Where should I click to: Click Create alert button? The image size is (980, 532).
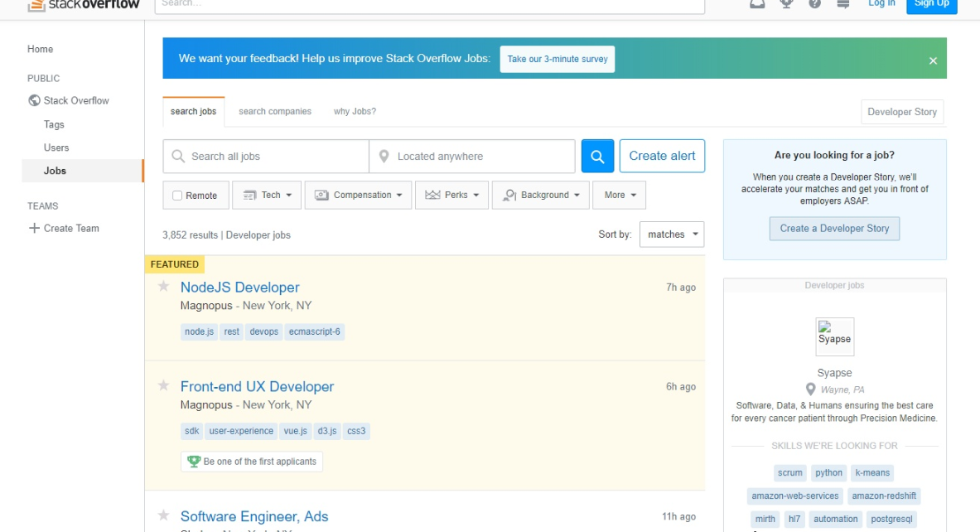coord(662,156)
